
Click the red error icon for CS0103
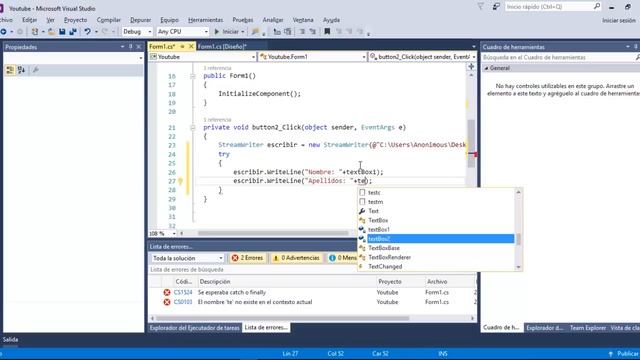click(167, 302)
